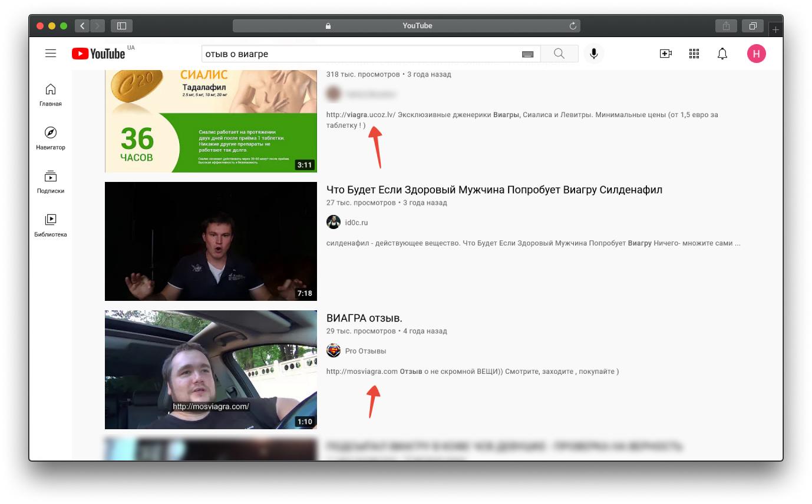Open the 1:10 car video thumbnail
The width and height of the screenshot is (812, 504).
point(211,370)
